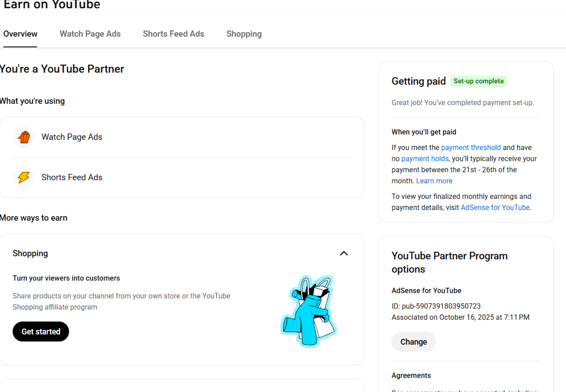The width and height of the screenshot is (566, 392).
Task: Click the Set-up complete badge
Action: pyautogui.click(x=478, y=81)
